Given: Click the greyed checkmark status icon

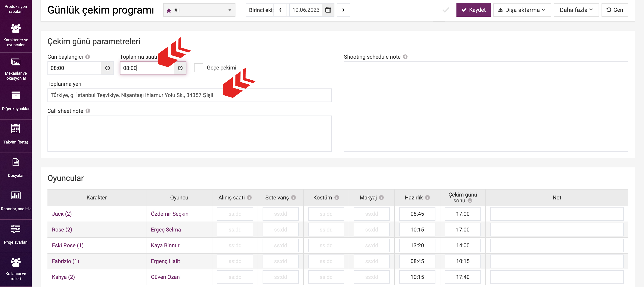Looking at the screenshot, I should [446, 10].
